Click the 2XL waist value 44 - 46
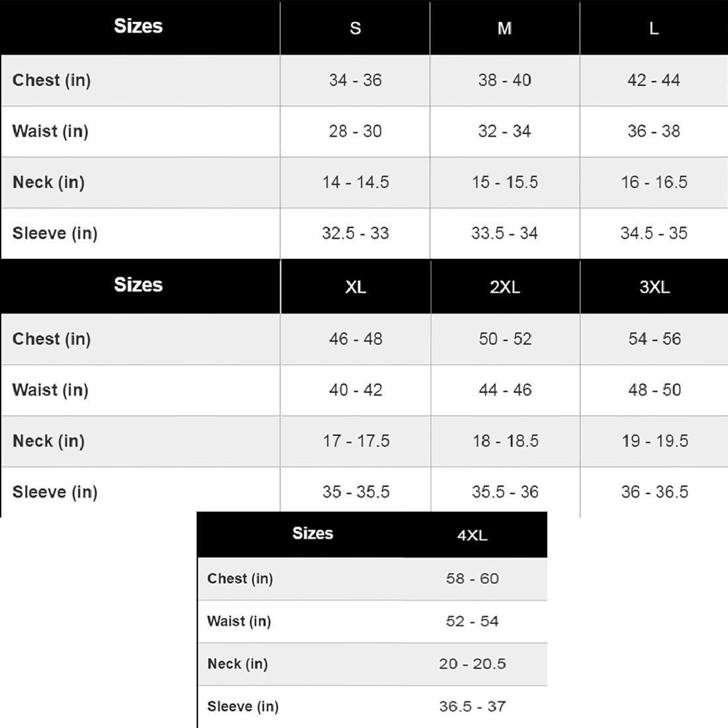Screen dimensions: 728x728 point(505,390)
